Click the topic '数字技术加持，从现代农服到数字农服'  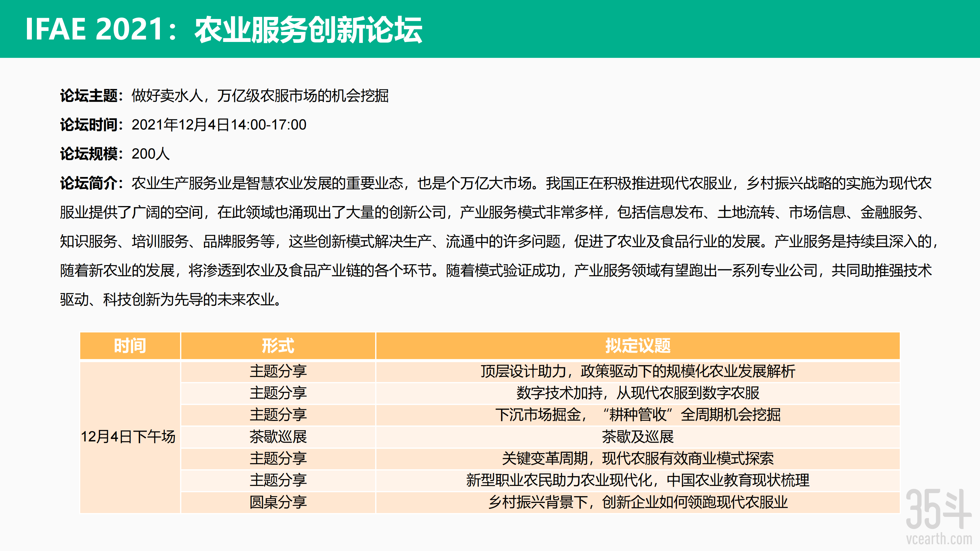pos(638,393)
